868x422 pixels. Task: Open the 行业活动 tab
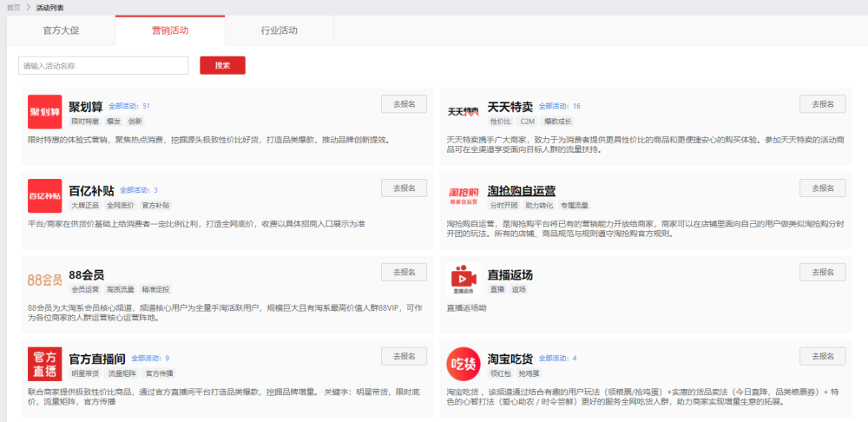pos(279,30)
